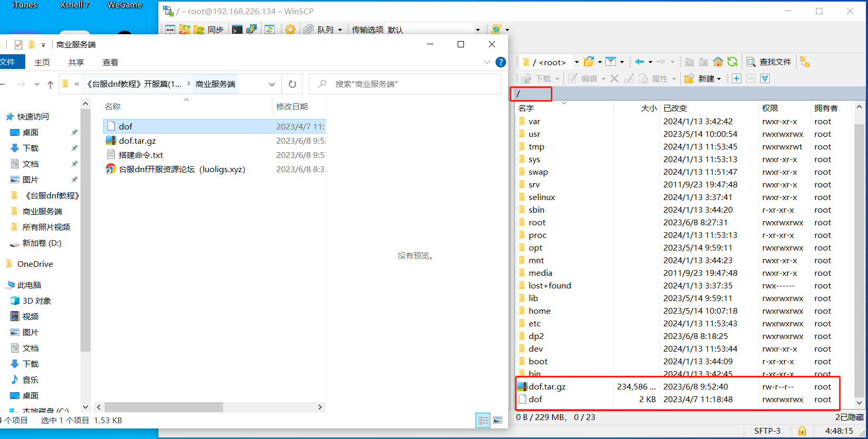Click the 队列 queue button
Screen dimensions: 868x439
tap(319, 29)
